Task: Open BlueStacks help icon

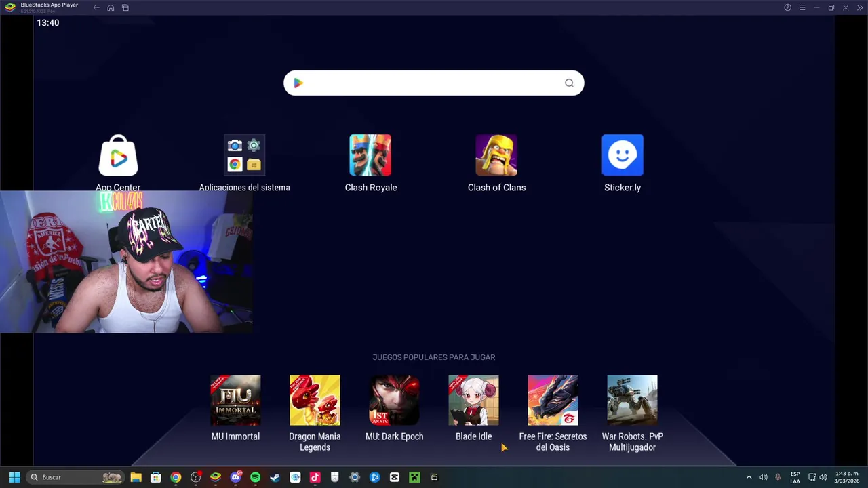Action: tap(787, 7)
